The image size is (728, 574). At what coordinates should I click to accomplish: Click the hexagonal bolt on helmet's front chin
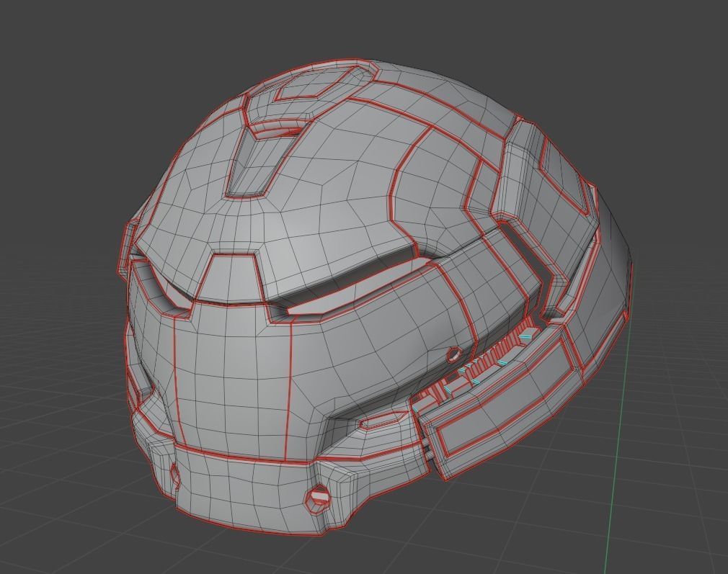[x=318, y=500]
